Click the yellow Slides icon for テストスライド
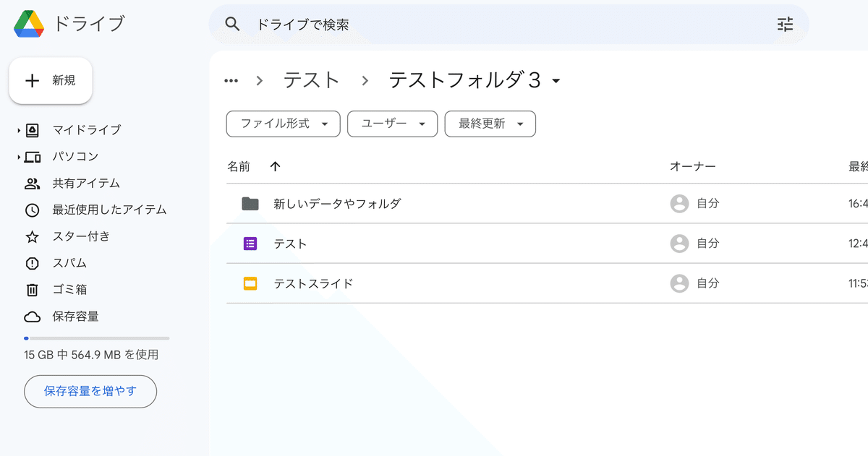The width and height of the screenshot is (868, 456). pos(250,283)
